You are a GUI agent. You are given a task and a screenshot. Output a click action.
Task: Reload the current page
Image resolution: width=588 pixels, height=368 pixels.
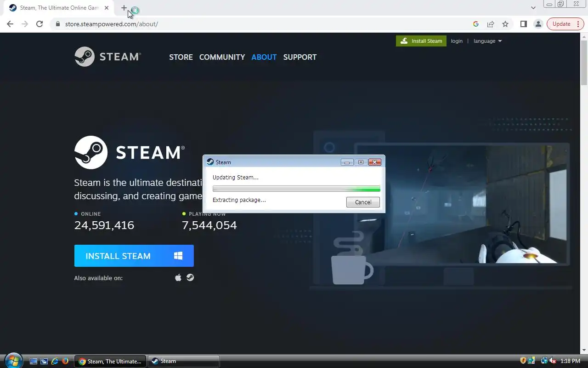click(40, 24)
